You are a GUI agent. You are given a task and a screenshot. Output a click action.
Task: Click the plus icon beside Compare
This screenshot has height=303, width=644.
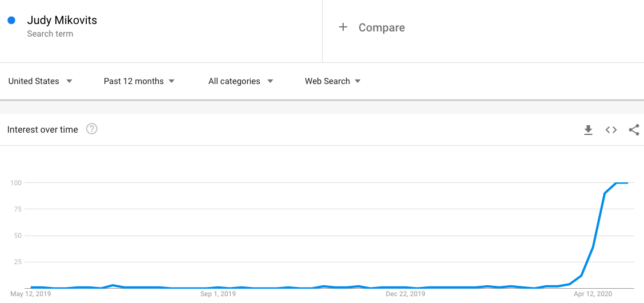(343, 27)
